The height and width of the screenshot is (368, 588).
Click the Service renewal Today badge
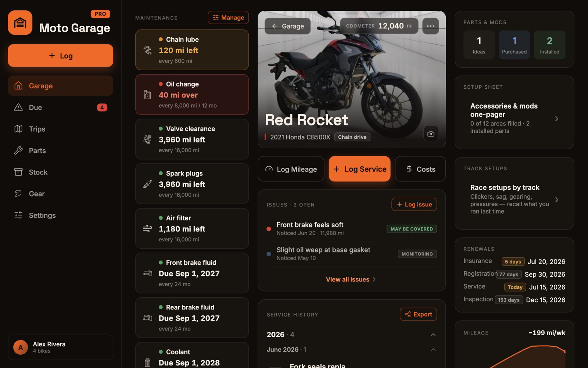[515, 287]
